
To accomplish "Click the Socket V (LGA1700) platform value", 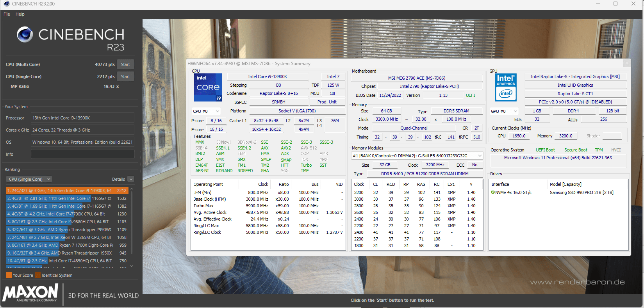I will click(x=297, y=111).
